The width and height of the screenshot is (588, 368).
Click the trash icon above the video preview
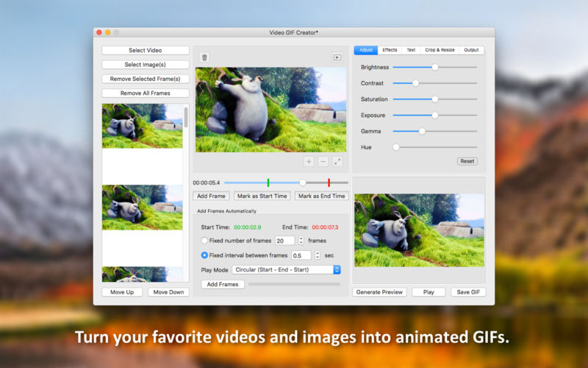pyautogui.click(x=204, y=57)
